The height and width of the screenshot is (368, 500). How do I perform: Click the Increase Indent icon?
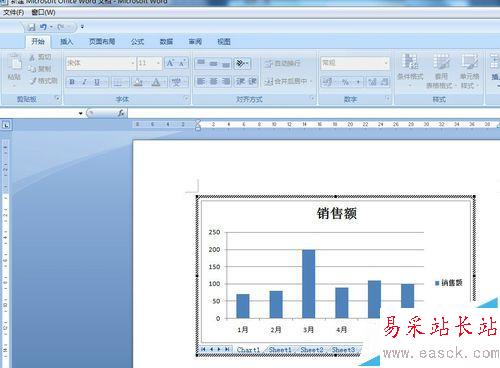pos(252,81)
